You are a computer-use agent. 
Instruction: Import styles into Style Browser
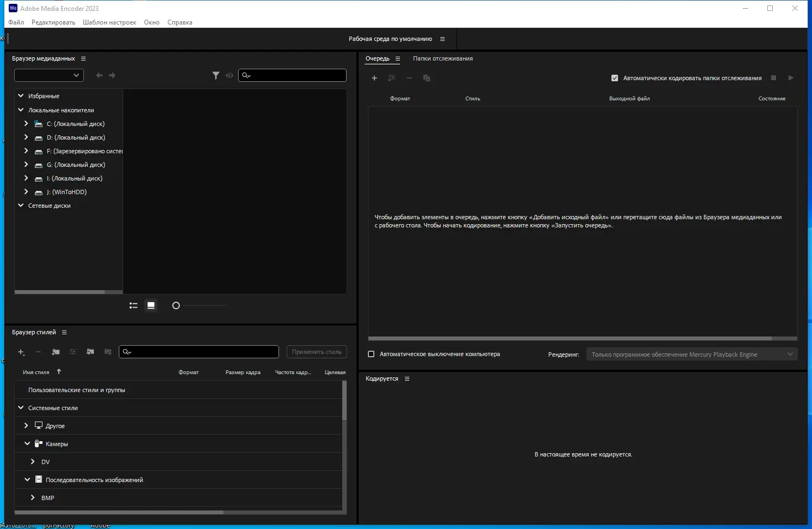pyautogui.click(x=90, y=352)
